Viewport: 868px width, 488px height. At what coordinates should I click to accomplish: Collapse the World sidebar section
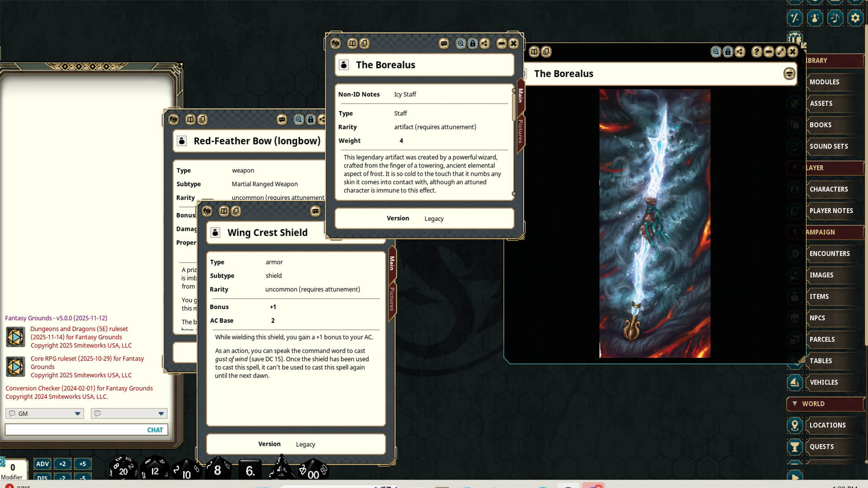[795, 404]
